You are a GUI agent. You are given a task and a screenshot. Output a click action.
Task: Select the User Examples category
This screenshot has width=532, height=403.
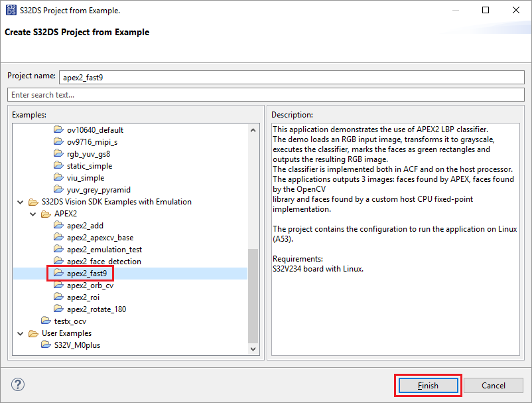tap(66, 333)
